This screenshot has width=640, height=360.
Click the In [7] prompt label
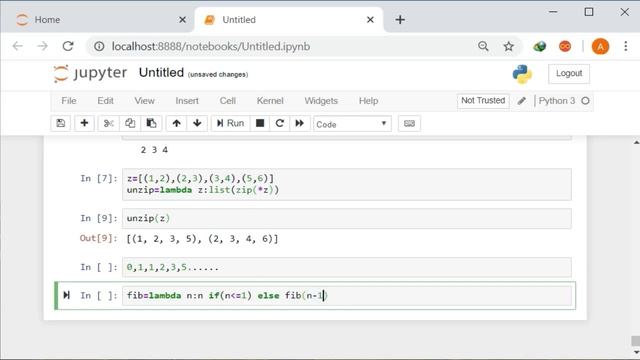pos(99,178)
